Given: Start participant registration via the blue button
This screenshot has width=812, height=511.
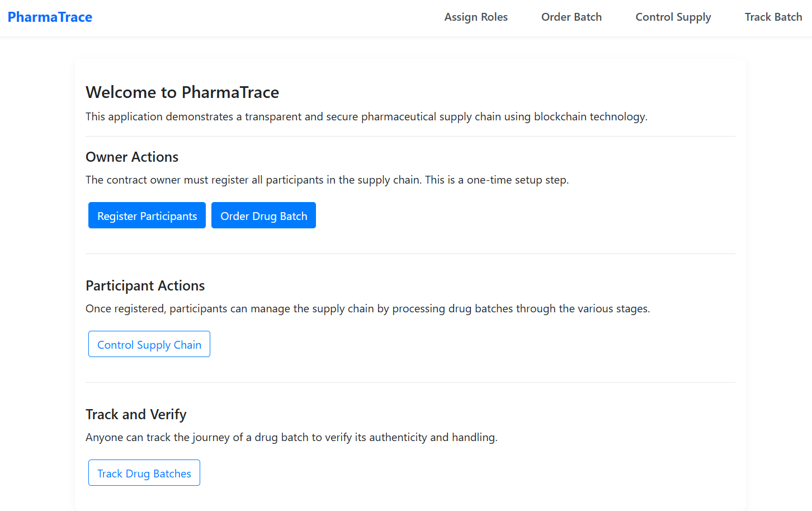Looking at the screenshot, I should point(147,215).
